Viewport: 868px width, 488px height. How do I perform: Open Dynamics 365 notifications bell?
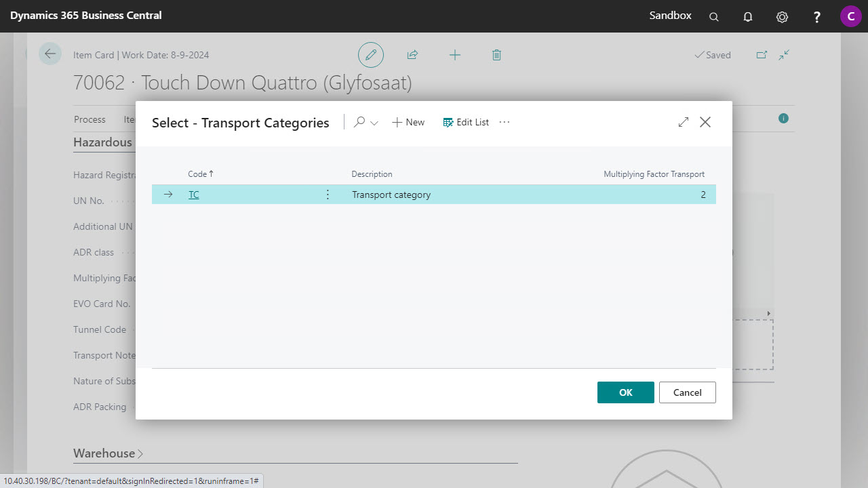[x=748, y=16]
